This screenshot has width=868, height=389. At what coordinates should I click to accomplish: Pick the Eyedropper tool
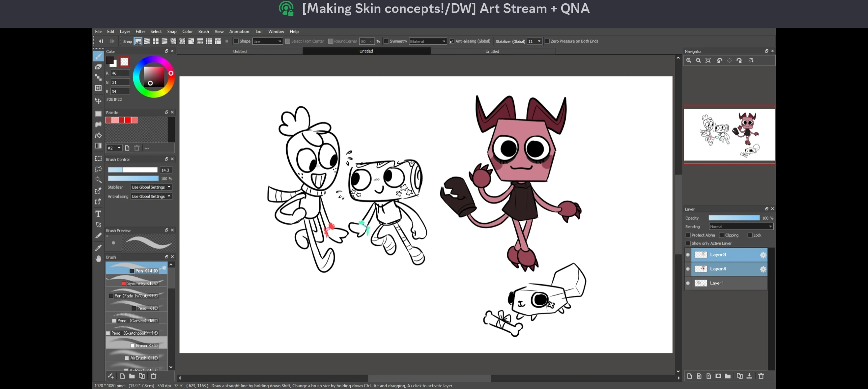point(98,247)
